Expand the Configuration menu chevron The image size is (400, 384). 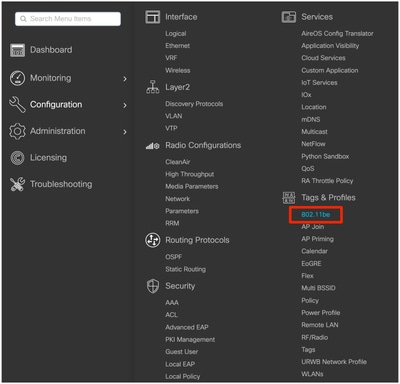pyautogui.click(x=125, y=105)
